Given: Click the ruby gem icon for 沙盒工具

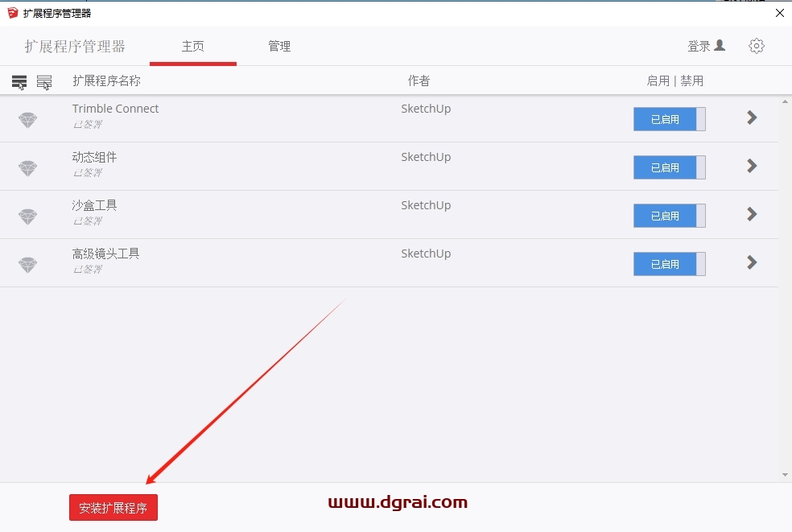Looking at the screenshot, I should point(28,217).
